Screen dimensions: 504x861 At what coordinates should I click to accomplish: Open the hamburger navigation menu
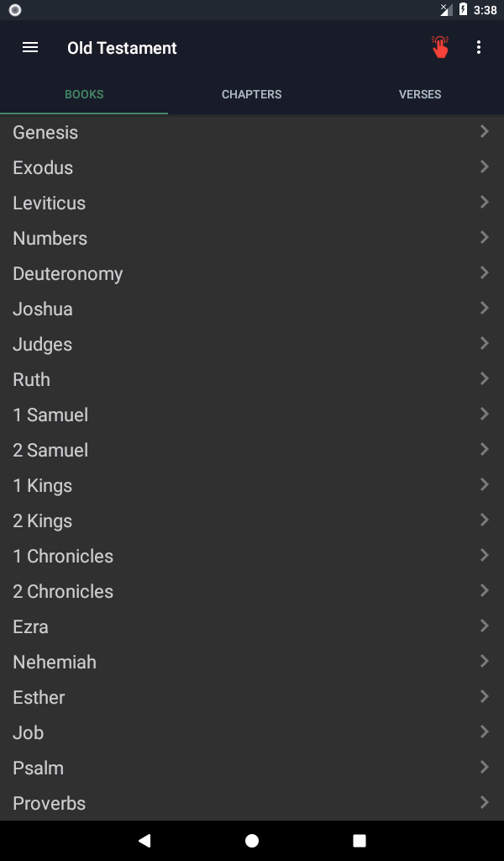(x=30, y=48)
